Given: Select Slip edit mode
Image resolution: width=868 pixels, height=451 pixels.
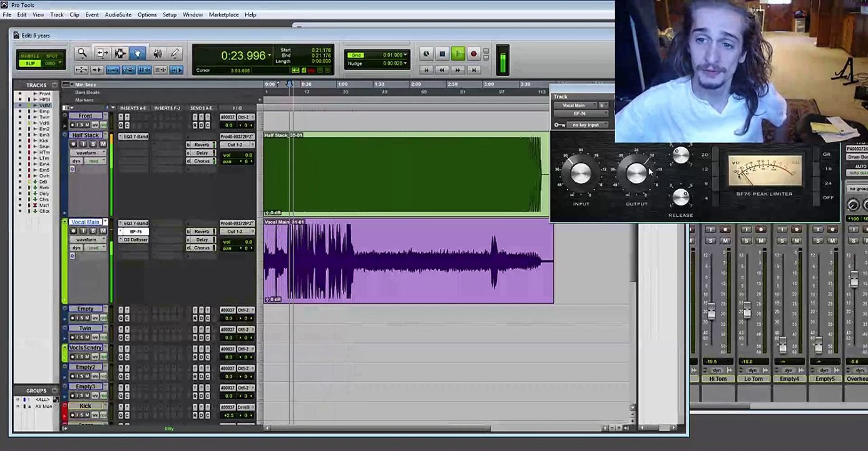Looking at the screenshot, I should pyautogui.click(x=29, y=63).
